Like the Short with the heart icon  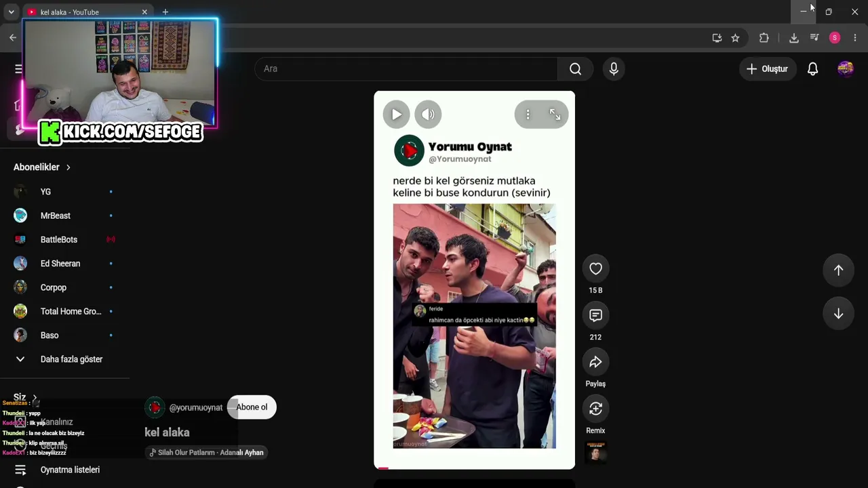click(x=595, y=269)
